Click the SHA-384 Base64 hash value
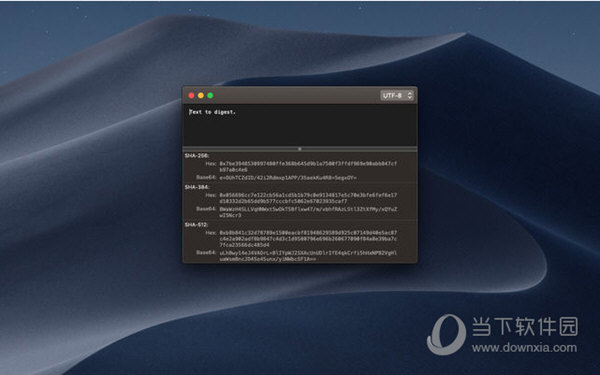The image size is (600, 375). click(x=308, y=212)
